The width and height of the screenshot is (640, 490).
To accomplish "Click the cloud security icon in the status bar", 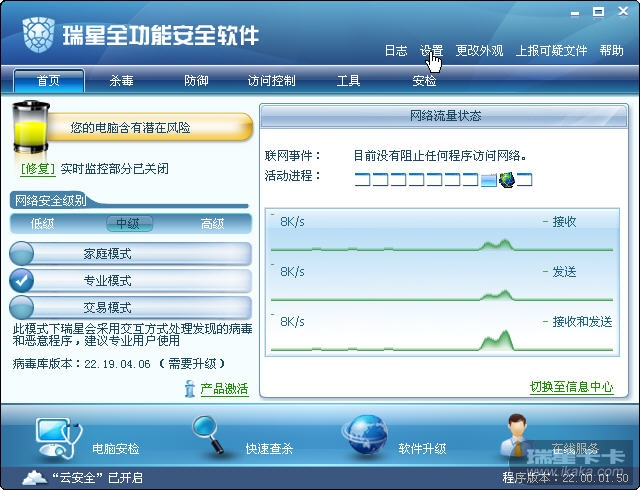I will click(x=35, y=477).
